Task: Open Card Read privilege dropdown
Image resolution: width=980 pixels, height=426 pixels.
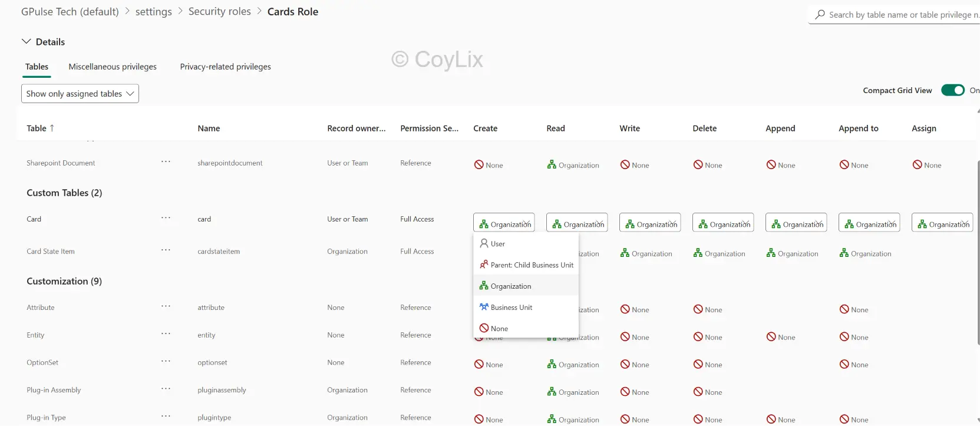Action: coord(577,222)
